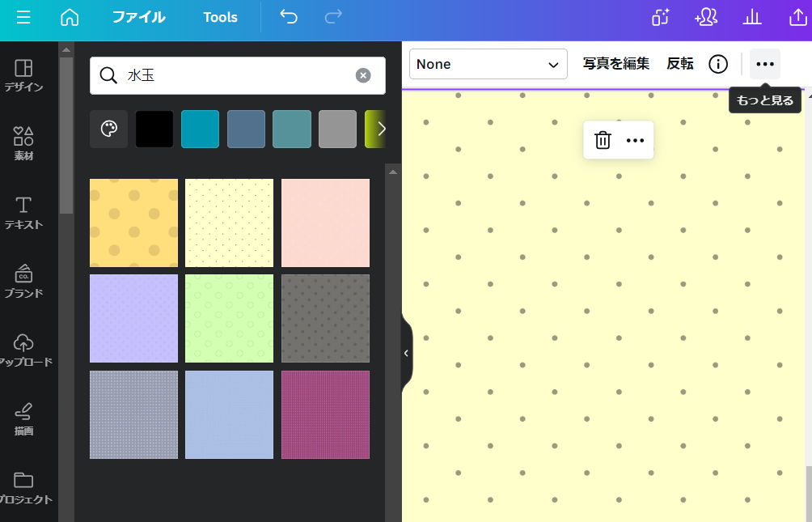Open the デザイン panel in sidebar
Viewport: 812px width, 522px height.
click(23, 76)
